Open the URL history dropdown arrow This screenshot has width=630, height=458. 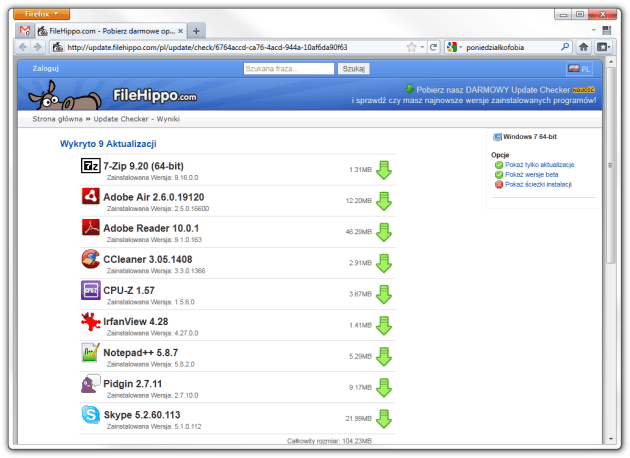pos(422,47)
